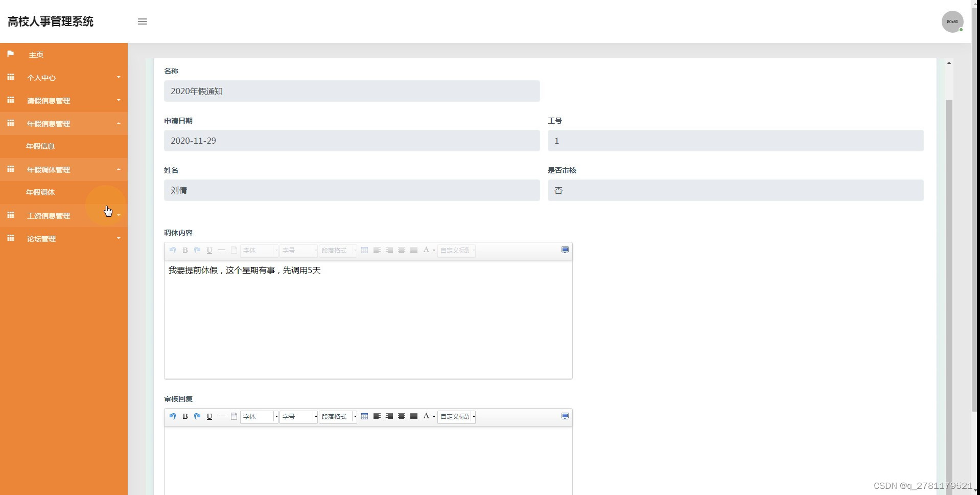980x495 pixels.
Task: Open 字号 dropdown in 审核回复 editor
Action: (299, 417)
